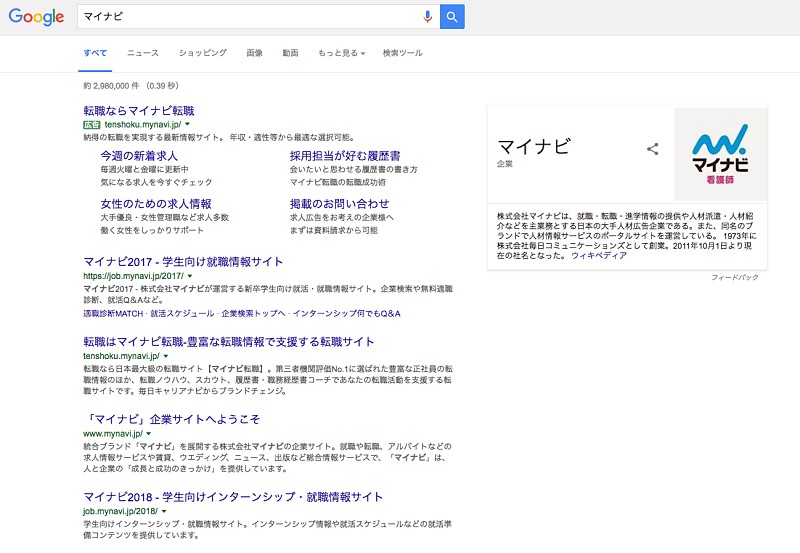Open sub-link 就活スケジュール
Screen dimensions: 800x553
coord(182,313)
